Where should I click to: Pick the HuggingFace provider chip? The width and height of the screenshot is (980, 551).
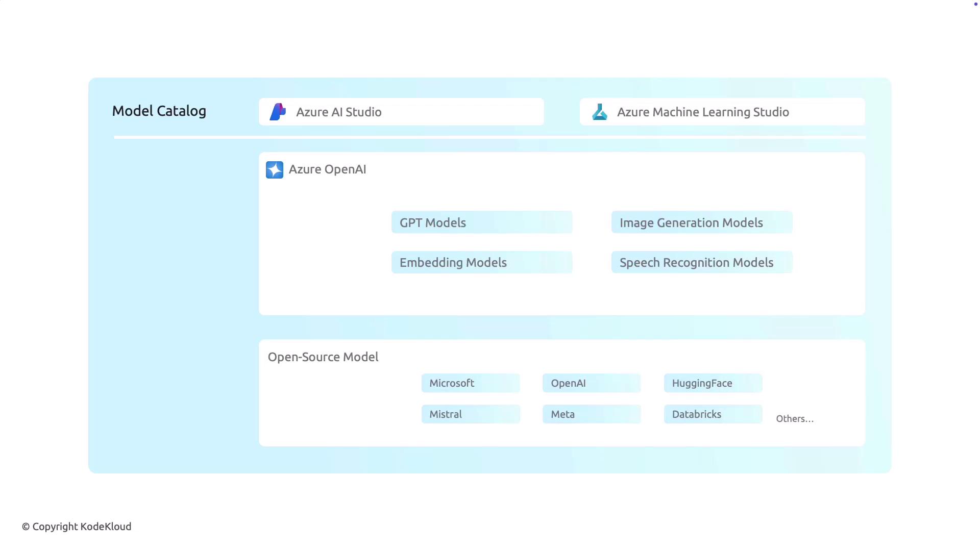point(713,383)
